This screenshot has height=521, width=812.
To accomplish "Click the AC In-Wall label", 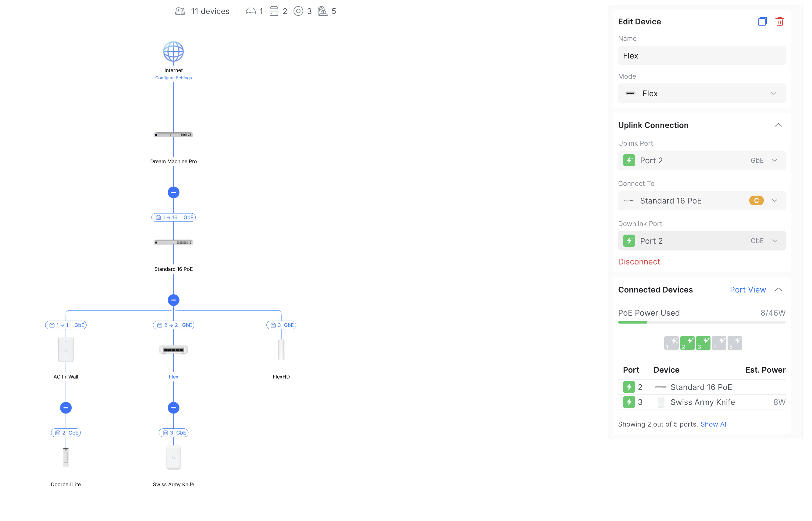I will click(66, 377).
